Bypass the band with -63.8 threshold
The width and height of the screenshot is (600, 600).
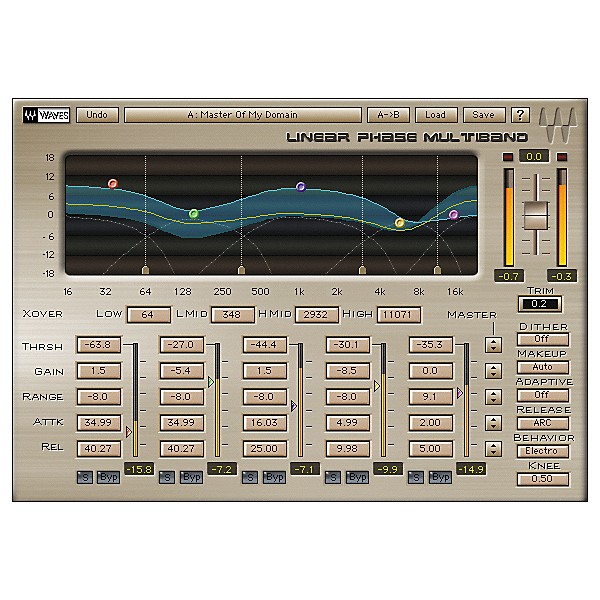tap(108, 478)
